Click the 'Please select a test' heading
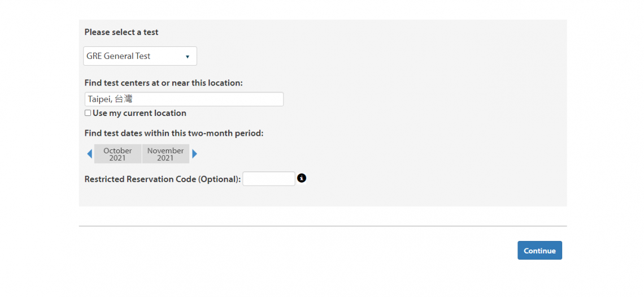 click(x=121, y=32)
